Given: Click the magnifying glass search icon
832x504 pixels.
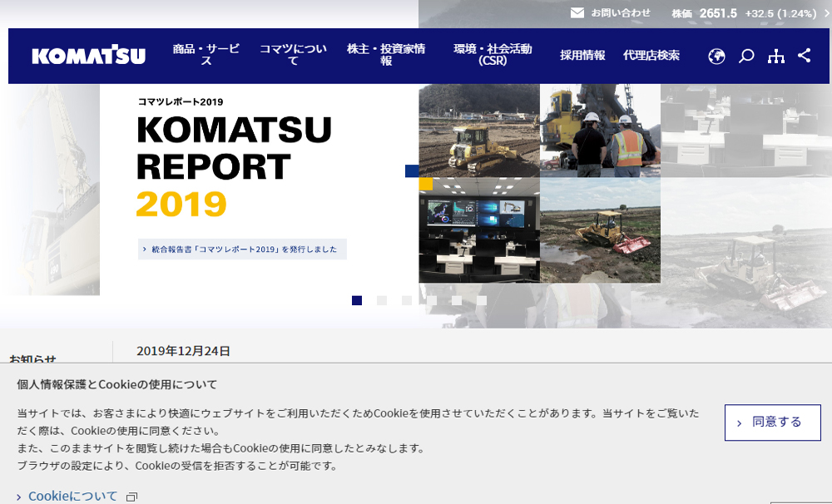Looking at the screenshot, I should [x=746, y=56].
